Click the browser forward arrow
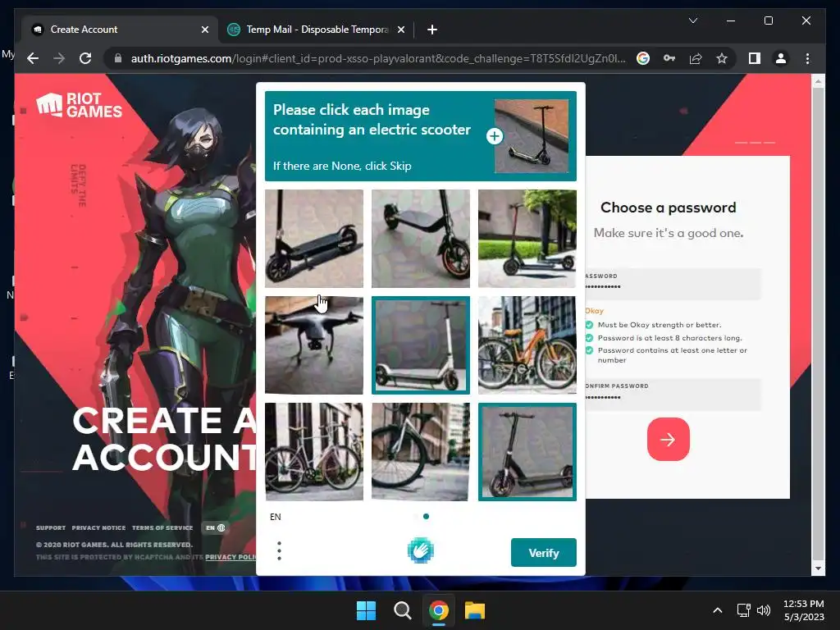Viewport: 840px width, 630px height. click(59, 58)
